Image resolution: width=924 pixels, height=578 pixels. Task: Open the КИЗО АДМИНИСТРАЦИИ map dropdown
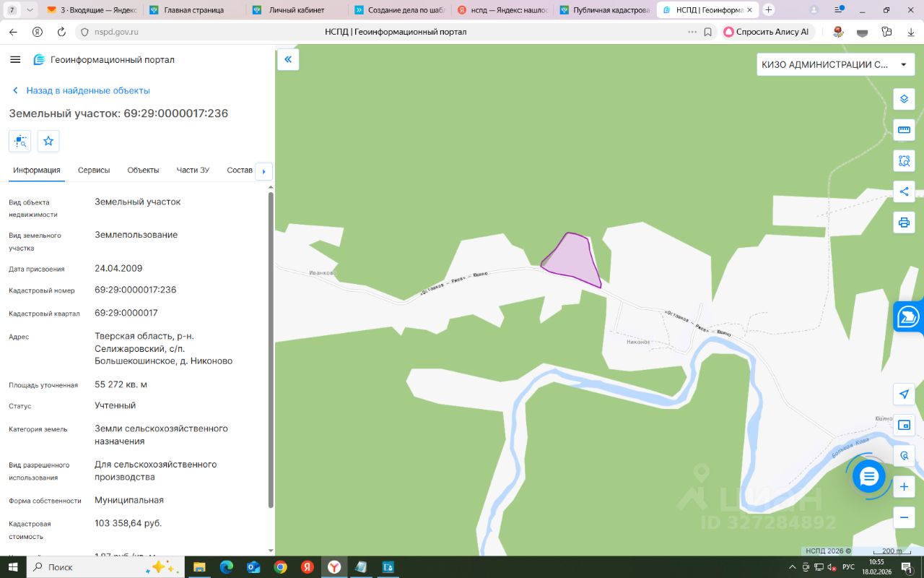click(x=834, y=64)
